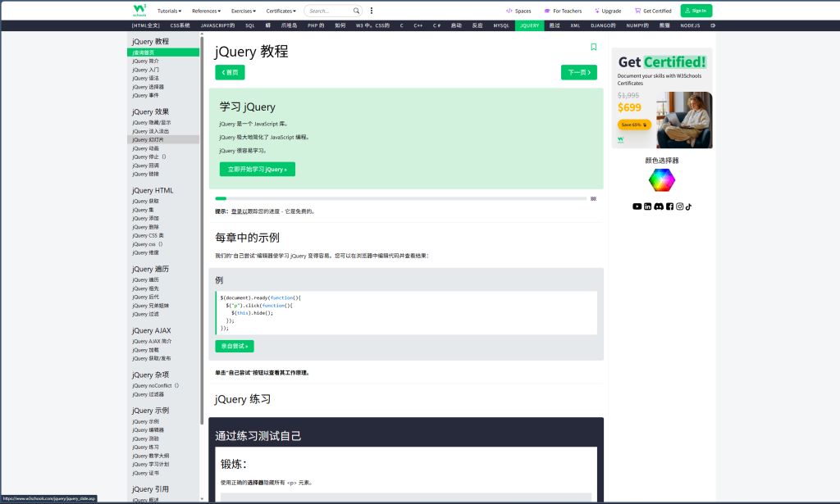Click the search magnifier icon
This screenshot has width=840, height=504.
357,11
